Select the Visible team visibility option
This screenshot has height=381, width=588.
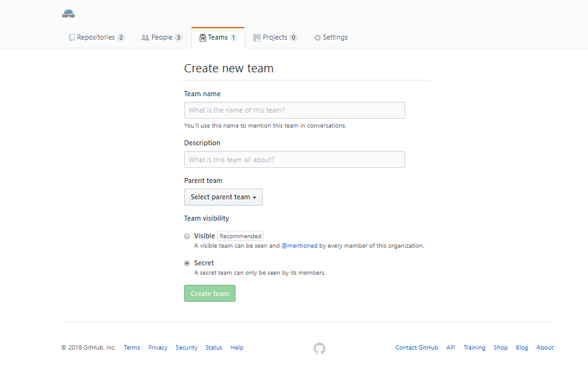pyautogui.click(x=187, y=236)
